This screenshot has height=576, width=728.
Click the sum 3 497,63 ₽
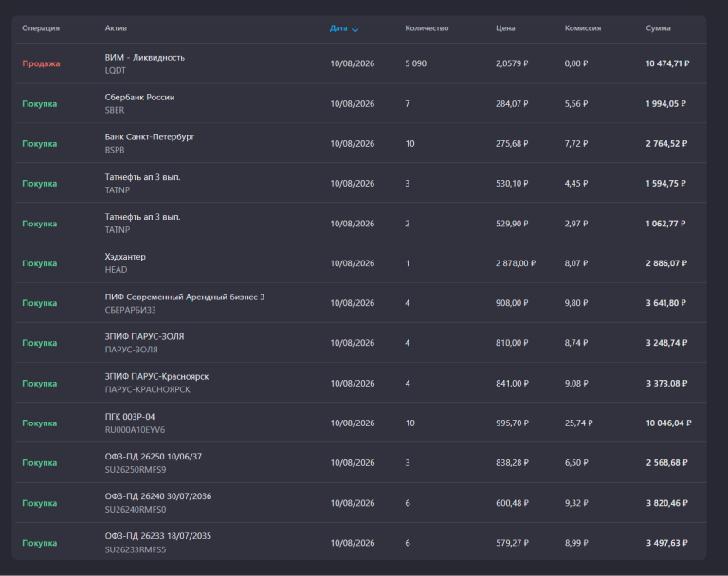pos(666,543)
